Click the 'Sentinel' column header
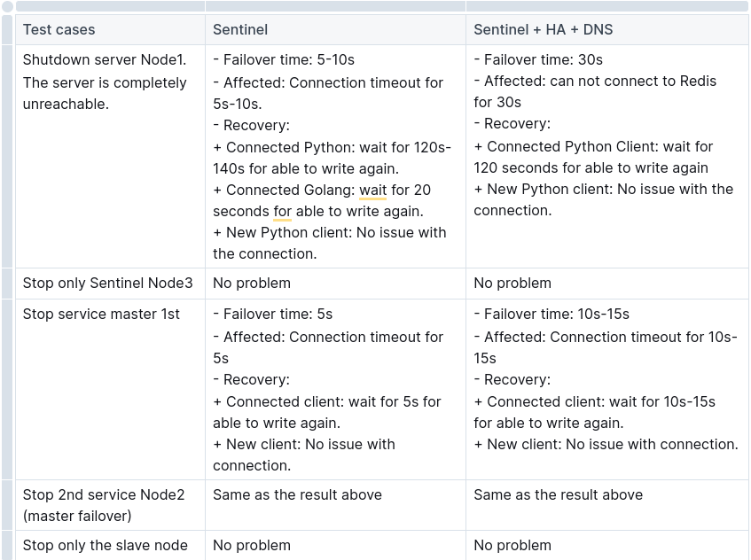The height and width of the screenshot is (560, 751). (x=335, y=29)
